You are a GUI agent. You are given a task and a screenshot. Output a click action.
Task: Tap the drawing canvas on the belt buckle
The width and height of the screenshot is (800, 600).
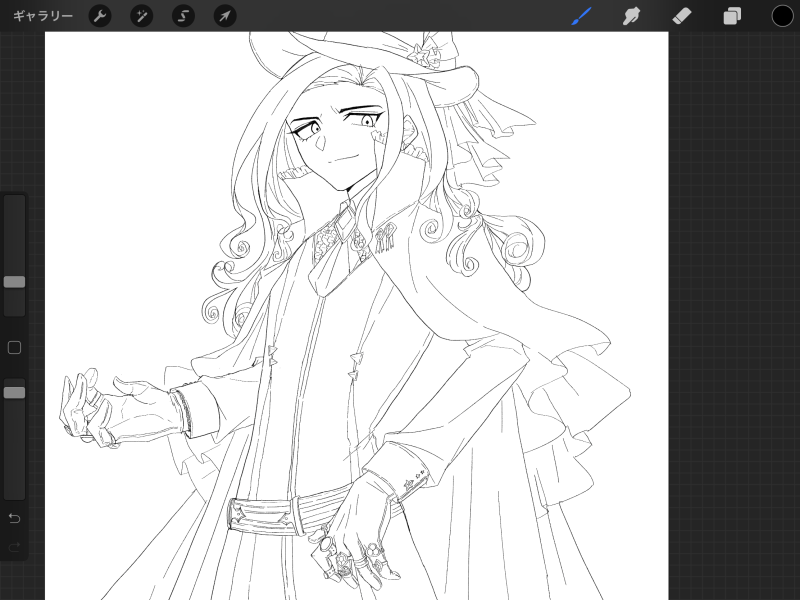(x=261, y=515)
